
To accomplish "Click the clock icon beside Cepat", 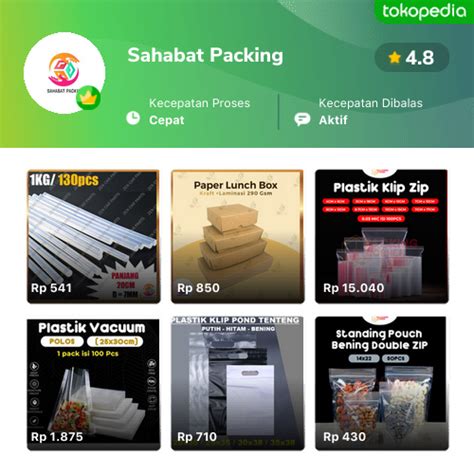I will 133,118.
